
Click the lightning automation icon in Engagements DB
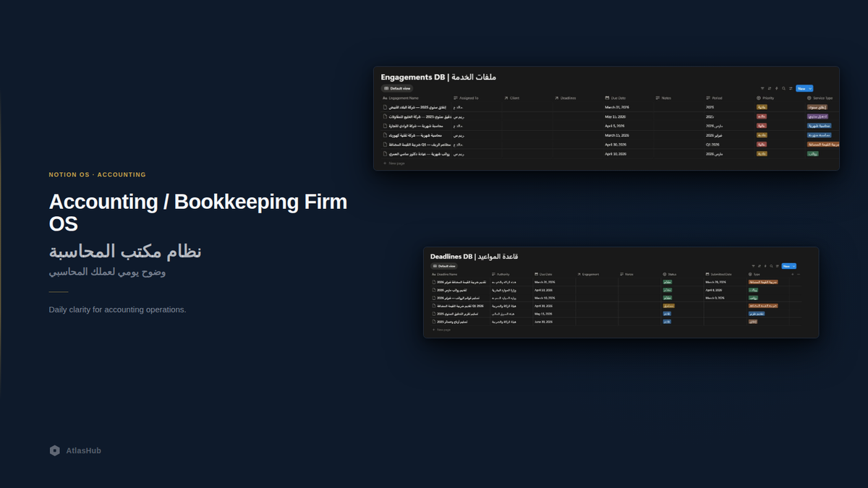[x=777, y=88]
